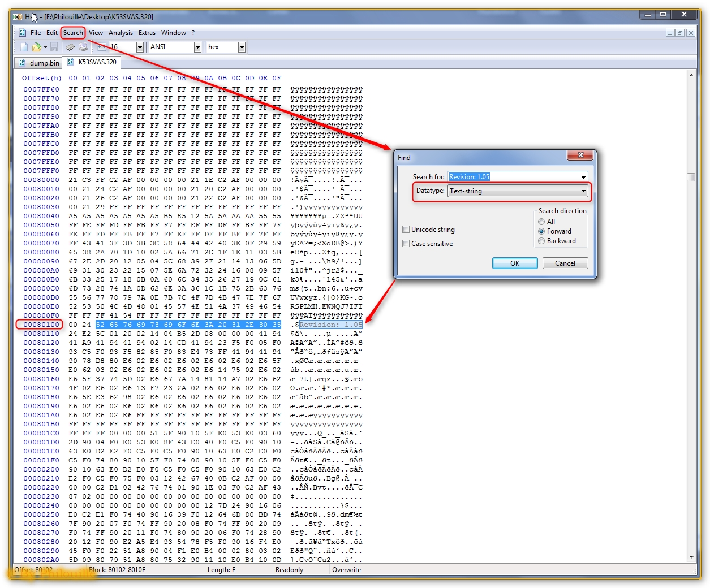This screenshot has width=710, height=588.
Task: Enable the Unicode string checkbox
Action: click(x=406, y=230)
